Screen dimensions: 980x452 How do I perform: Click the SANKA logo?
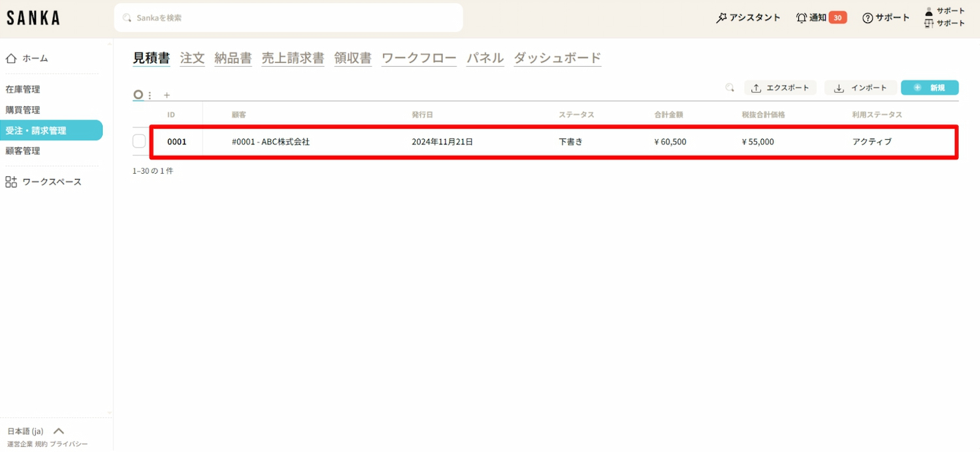33,18
